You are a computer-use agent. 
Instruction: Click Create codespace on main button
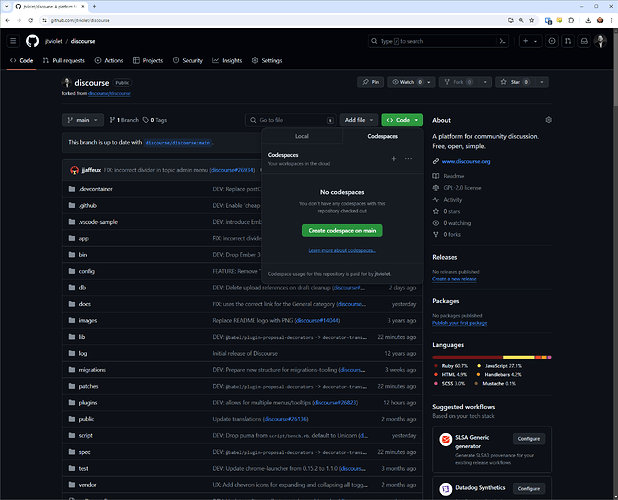[x=342, y=230]
